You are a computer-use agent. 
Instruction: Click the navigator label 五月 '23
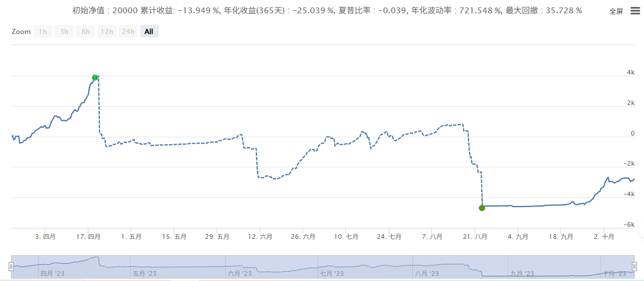[144, 273]
